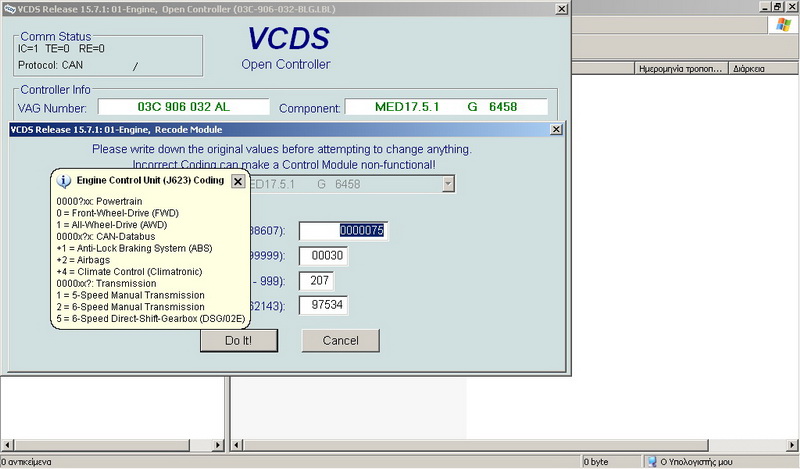Click the '0 = Front-Wheel-Drive (FWD)' line
Screen dimensions: 800x469
tap(117, 213)
